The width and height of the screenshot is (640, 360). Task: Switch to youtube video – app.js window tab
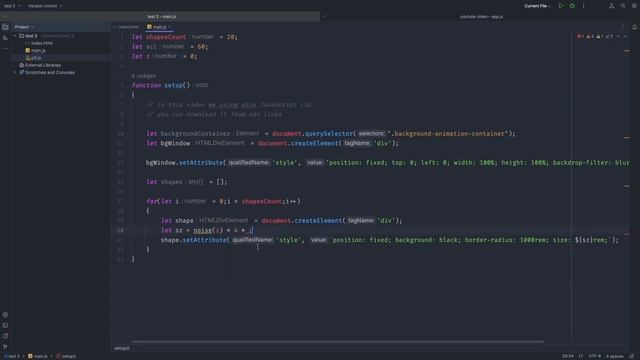point(482,17)
